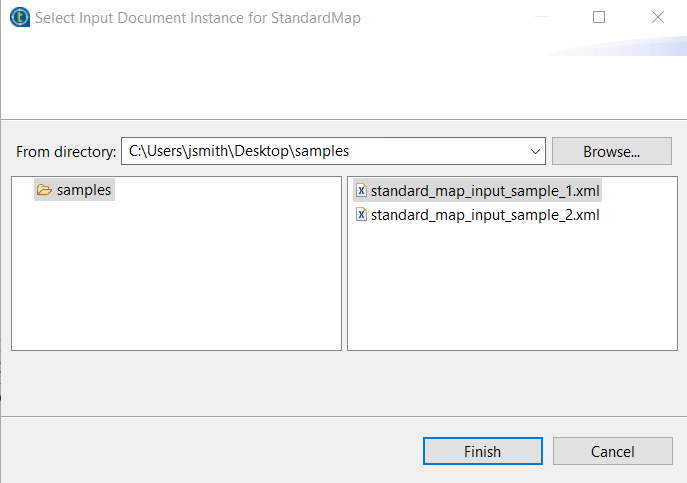Select the standard_map_input_sample_1.xml file name
This screenshot has height=483, width=687.
485,190
